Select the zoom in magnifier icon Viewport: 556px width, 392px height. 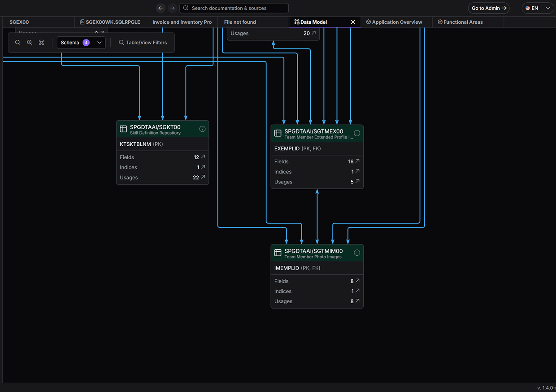[x=30, y=42]
